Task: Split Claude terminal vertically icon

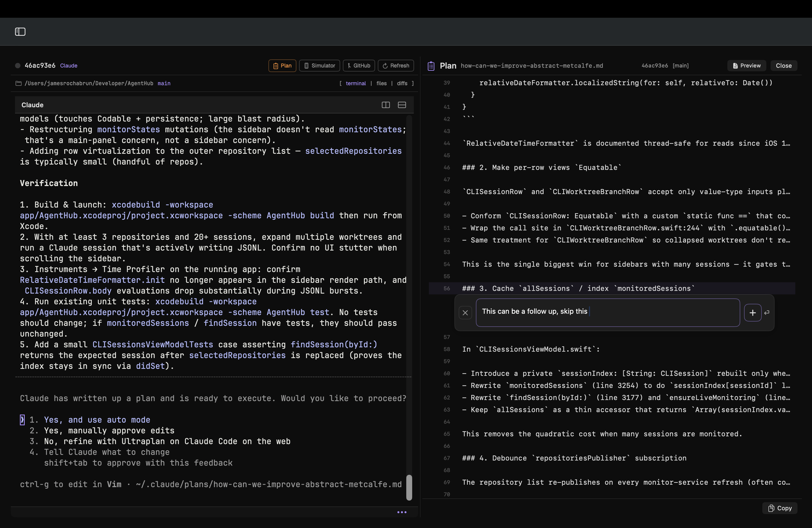Action: pos(386,105)
